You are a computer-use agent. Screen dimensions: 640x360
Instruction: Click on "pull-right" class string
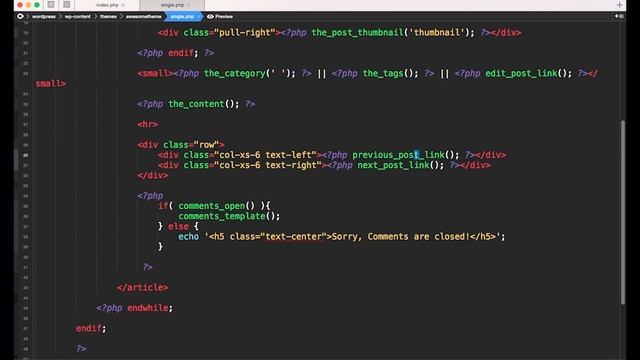pyautogui.click(x=245, y=32)
